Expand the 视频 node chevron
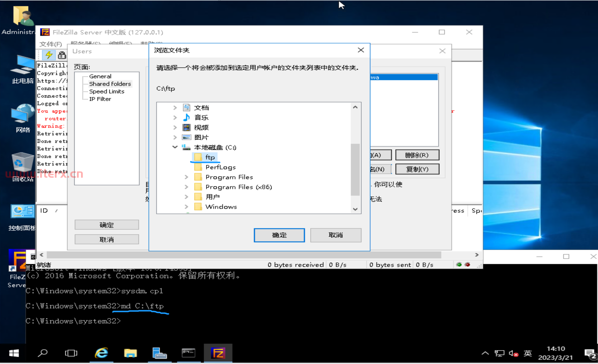This screenshot has width=598, height=364. pyautogui.click(x=175, y=128)
